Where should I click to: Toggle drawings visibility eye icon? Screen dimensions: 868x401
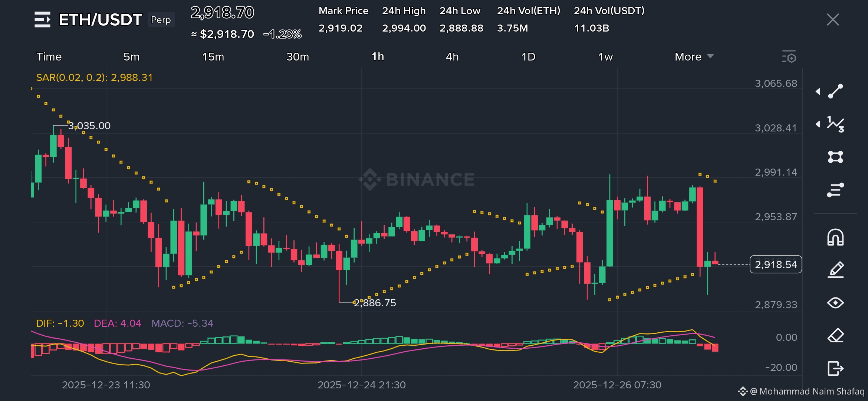pyautogui.click(x=835, y=303)
